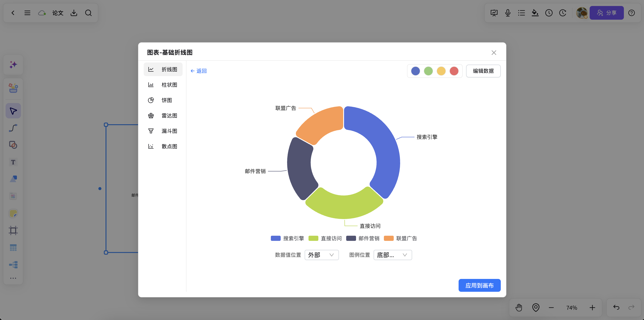This screenshot has height=320, width=644.
Task: Go back using the top-left arrow
Action: (x=13, y=13)
